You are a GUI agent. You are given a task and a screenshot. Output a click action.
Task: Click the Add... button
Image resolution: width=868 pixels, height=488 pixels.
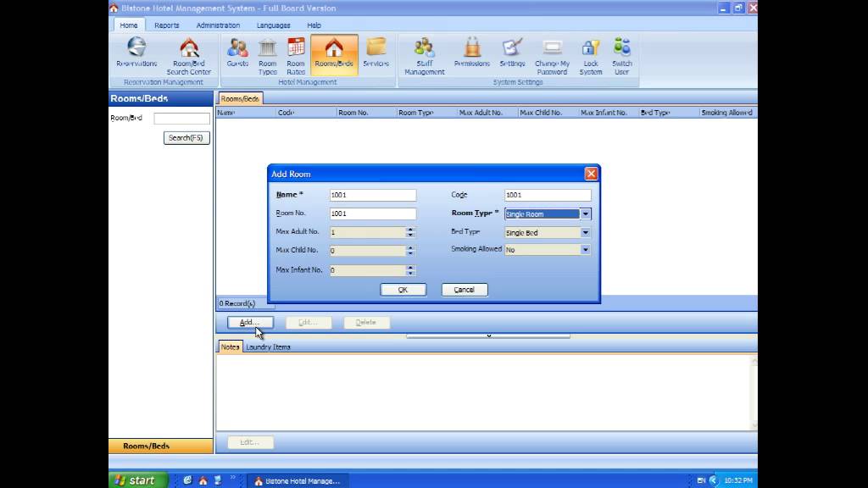250,322
